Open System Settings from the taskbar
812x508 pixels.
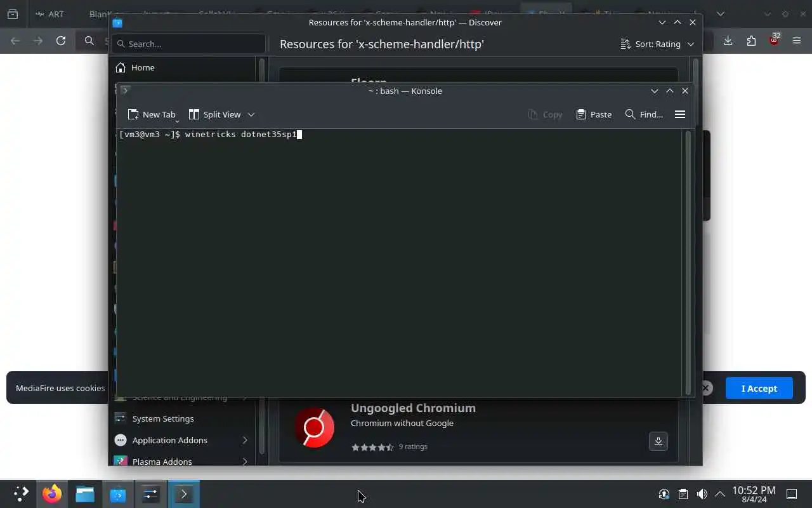tap(151, 494)
